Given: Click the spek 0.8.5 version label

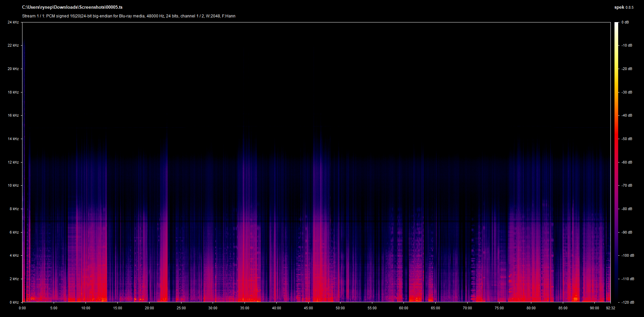Looking at the screenshot, I should 624,7.
